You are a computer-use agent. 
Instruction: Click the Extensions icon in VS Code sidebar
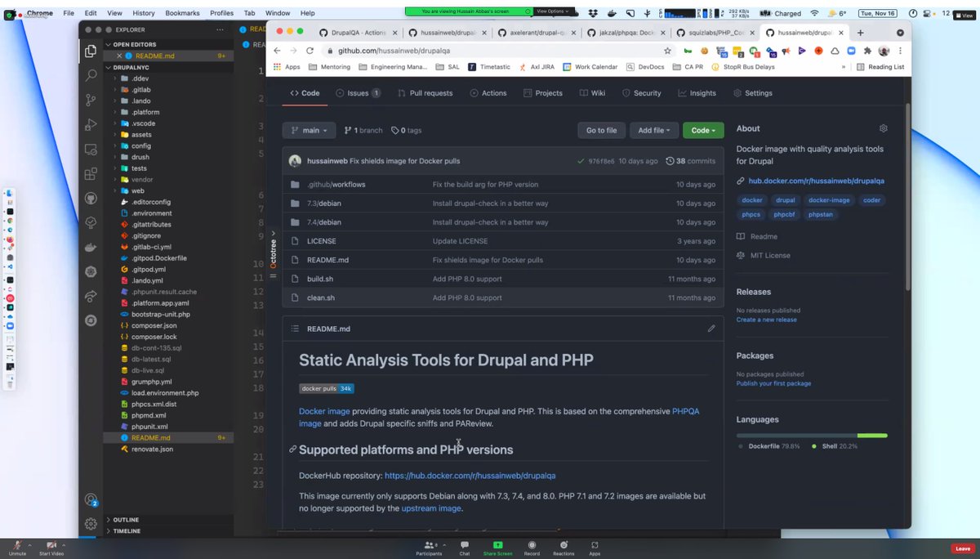coord(91,174)
